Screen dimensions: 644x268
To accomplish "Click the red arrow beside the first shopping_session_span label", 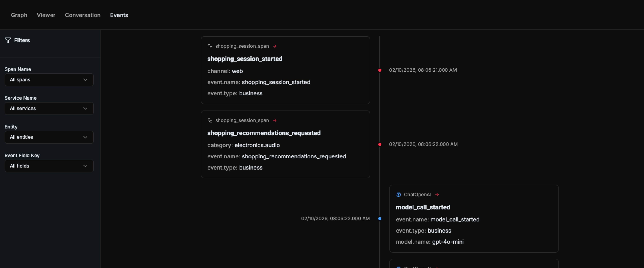I will (275, 46).
